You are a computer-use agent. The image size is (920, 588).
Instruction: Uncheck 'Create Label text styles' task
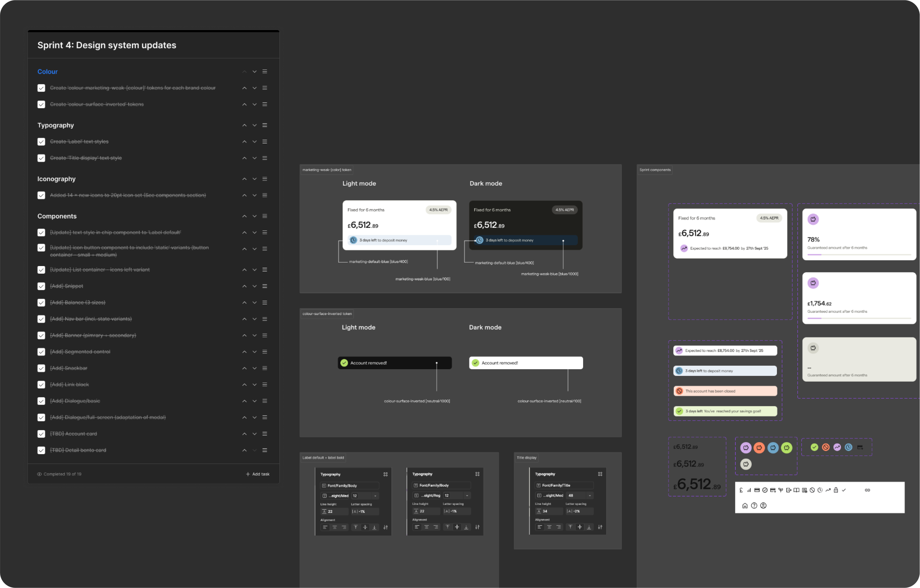pyautogui.click(x=41, y=142)
